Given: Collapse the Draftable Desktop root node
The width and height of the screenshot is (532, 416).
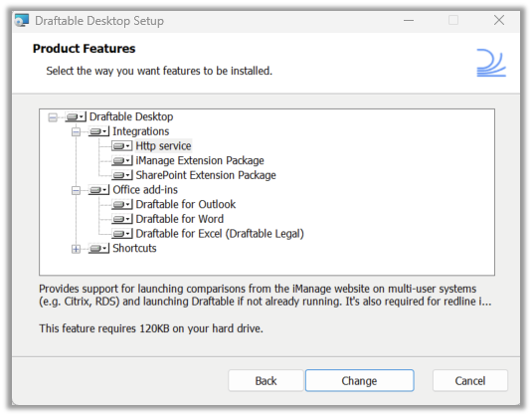Looking at the screenshot, I should point(53,117).
